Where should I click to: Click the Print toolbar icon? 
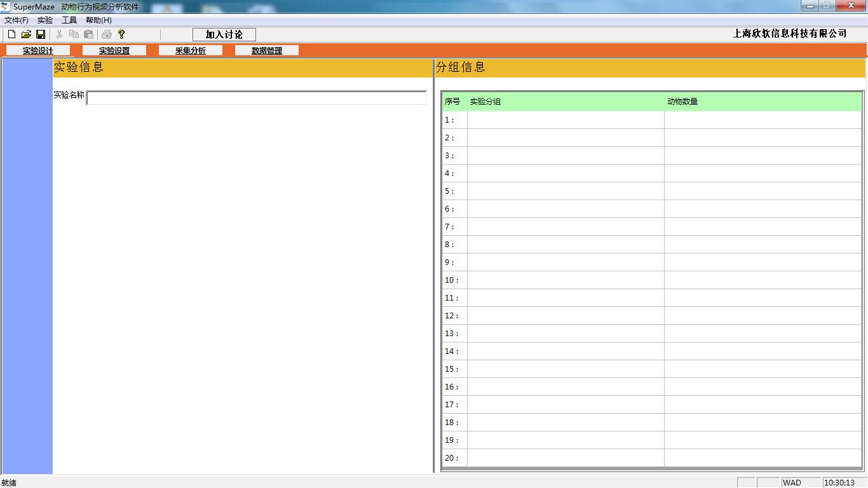(107, 34)
